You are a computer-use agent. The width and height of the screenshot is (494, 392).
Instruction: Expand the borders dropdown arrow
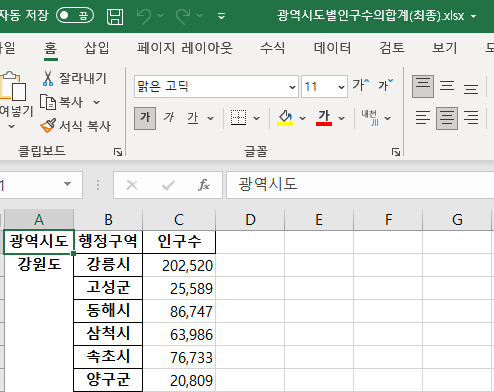[256, 118]
